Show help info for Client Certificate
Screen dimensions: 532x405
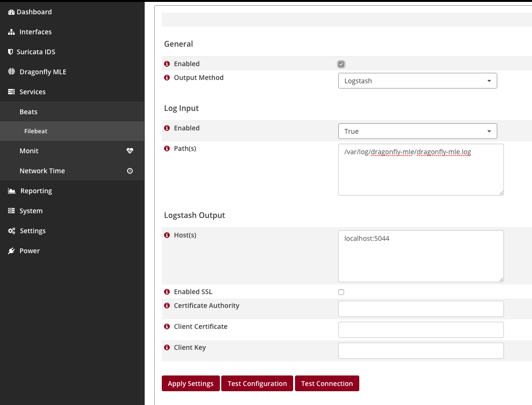(167, 326)
